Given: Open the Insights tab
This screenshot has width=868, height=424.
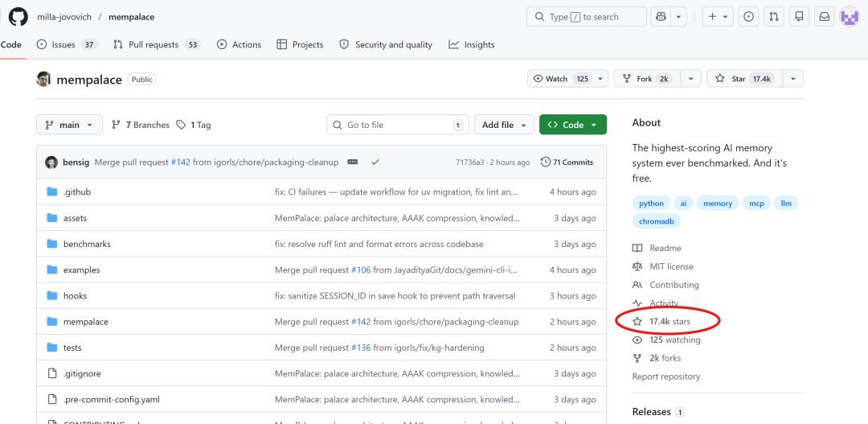Looking at the screenshot, I should point(472,45).
